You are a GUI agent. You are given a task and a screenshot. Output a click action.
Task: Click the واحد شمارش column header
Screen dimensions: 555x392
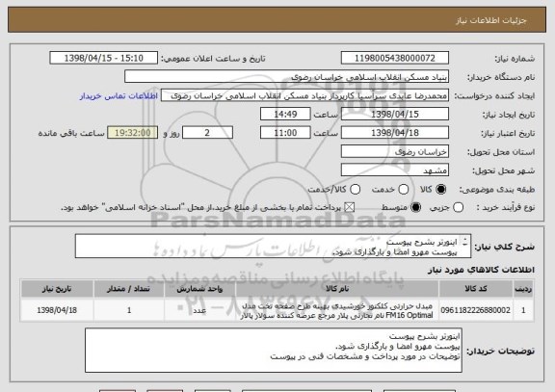(199, 289)
